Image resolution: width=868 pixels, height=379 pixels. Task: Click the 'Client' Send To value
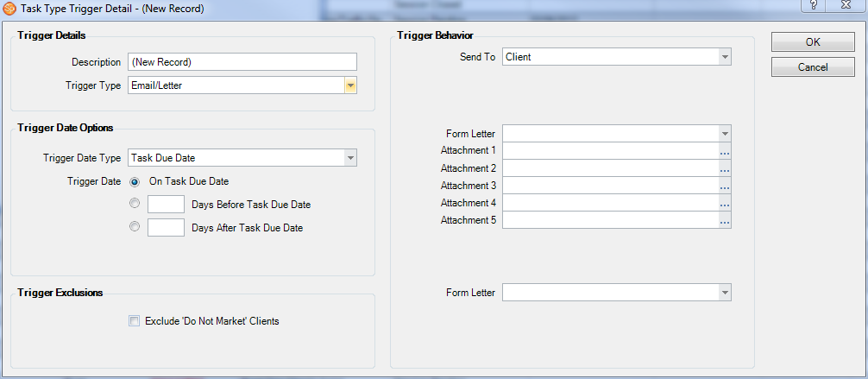519,56
